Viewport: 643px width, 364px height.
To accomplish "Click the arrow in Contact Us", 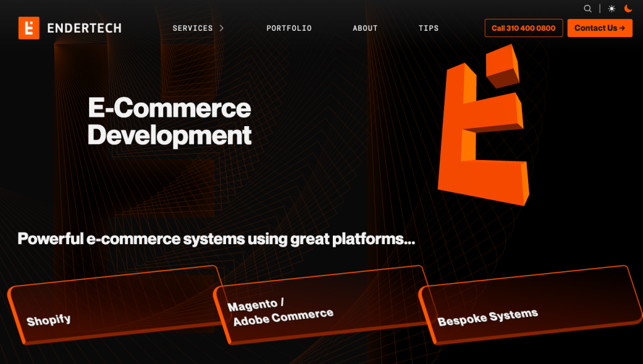I will click(622, 28).
